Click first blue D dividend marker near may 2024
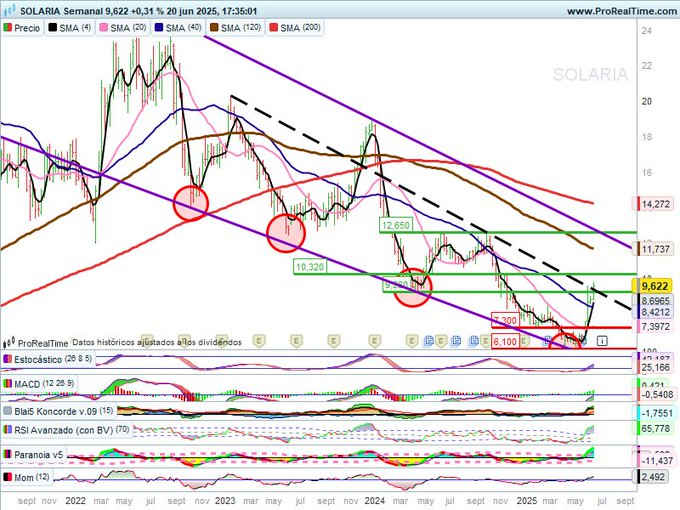 (x=428, y=341)
